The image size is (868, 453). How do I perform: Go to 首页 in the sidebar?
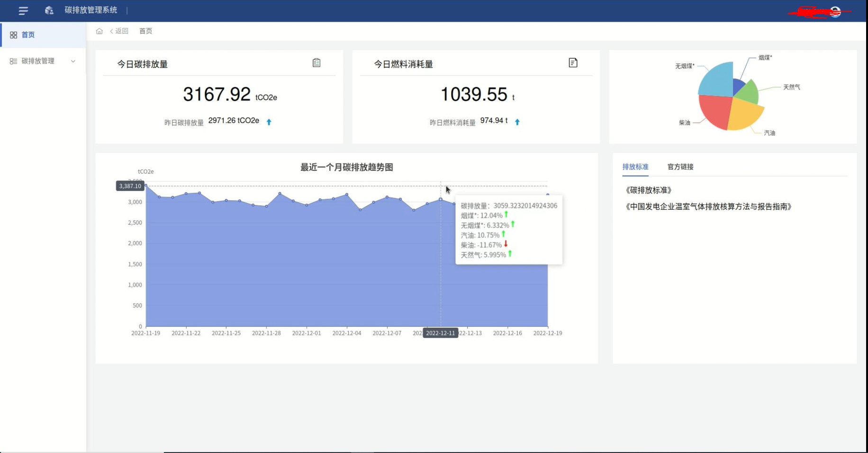[43, 35]
